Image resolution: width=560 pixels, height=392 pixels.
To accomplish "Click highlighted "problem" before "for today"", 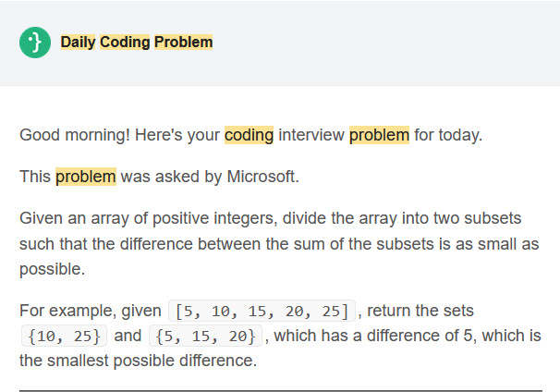I will tap(379, 135).
